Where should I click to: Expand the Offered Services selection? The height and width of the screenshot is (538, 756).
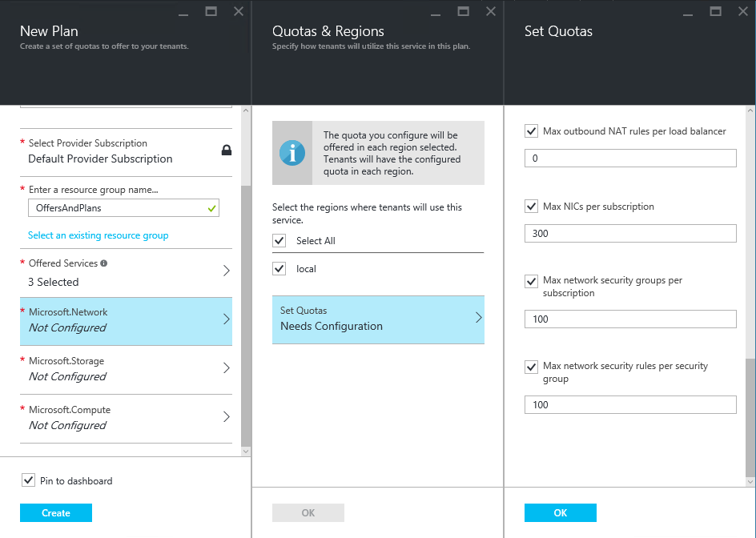click(126, 273)
